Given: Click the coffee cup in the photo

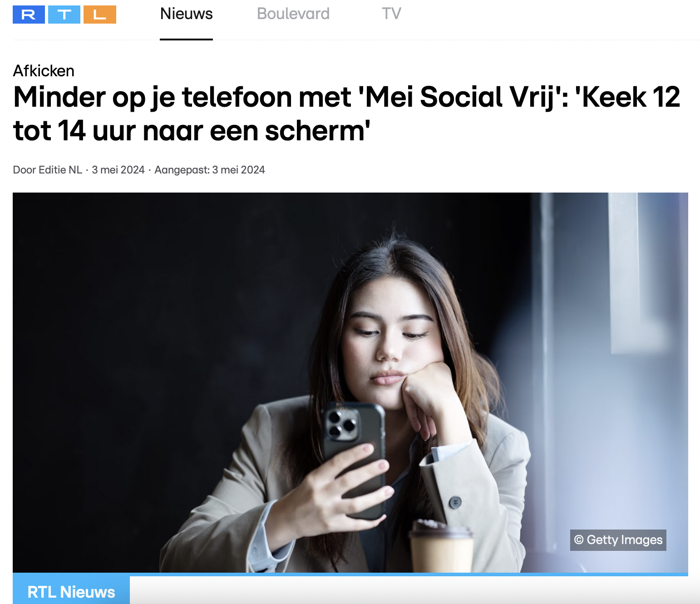Looking at the screenshot, I should click(440, 547).
